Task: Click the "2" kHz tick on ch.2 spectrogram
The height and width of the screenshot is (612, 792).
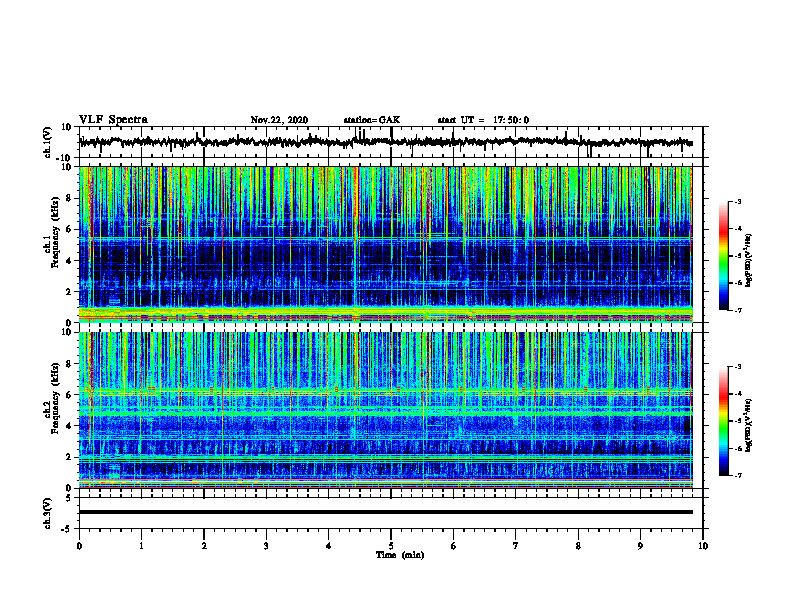Action: point(70,457)
